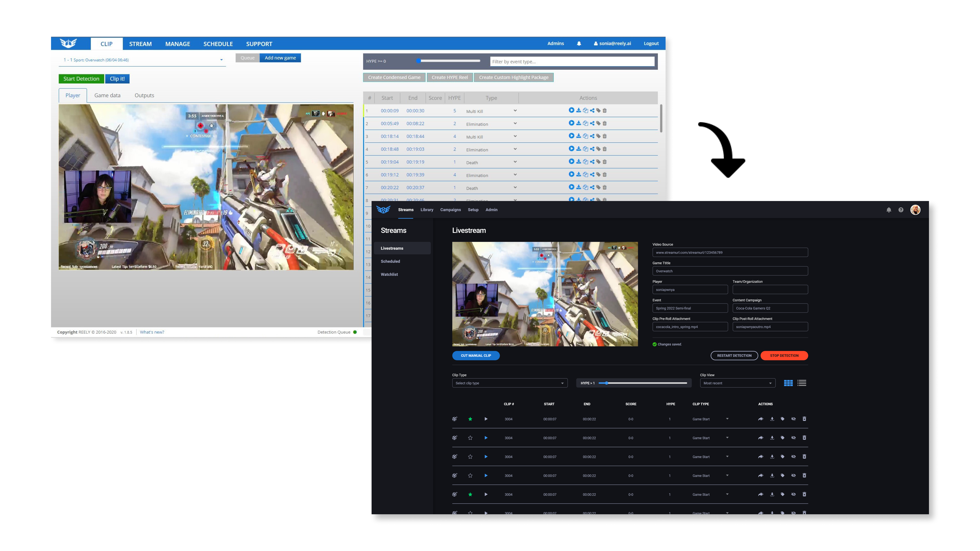Open notifications bell in blue header
980x551 pixels.
pos(579,43)
